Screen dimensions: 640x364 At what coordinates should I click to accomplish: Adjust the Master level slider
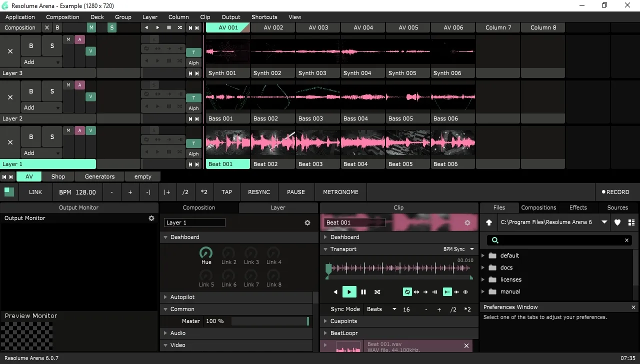(x=270, y=321)
